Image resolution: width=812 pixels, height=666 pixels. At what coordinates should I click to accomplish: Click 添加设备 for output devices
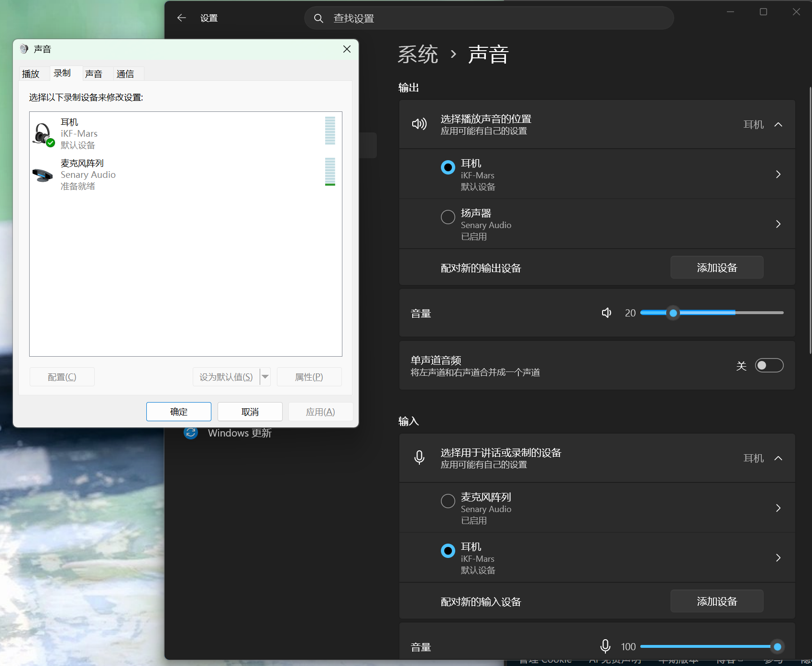717,267
